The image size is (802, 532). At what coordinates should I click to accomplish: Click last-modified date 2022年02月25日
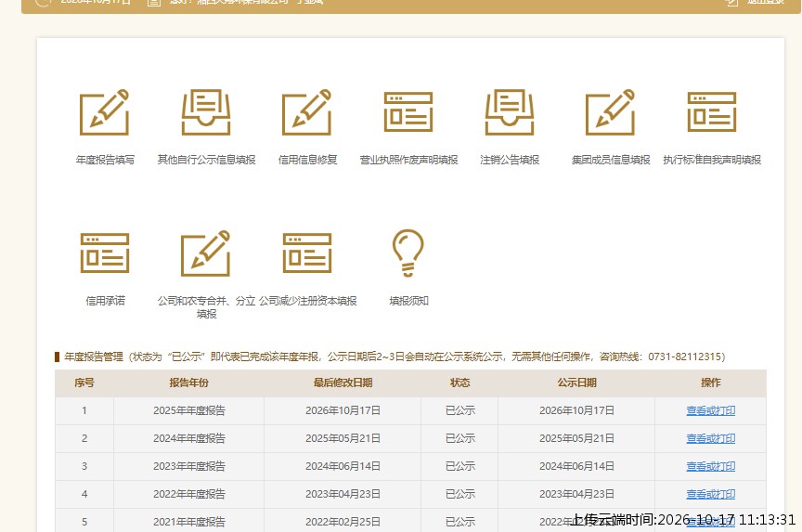pos(343,522)
